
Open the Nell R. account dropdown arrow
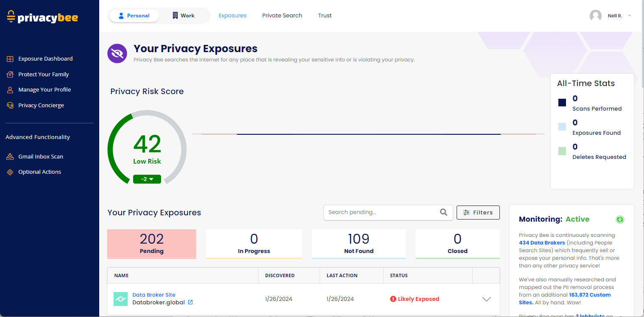point(630,16)
